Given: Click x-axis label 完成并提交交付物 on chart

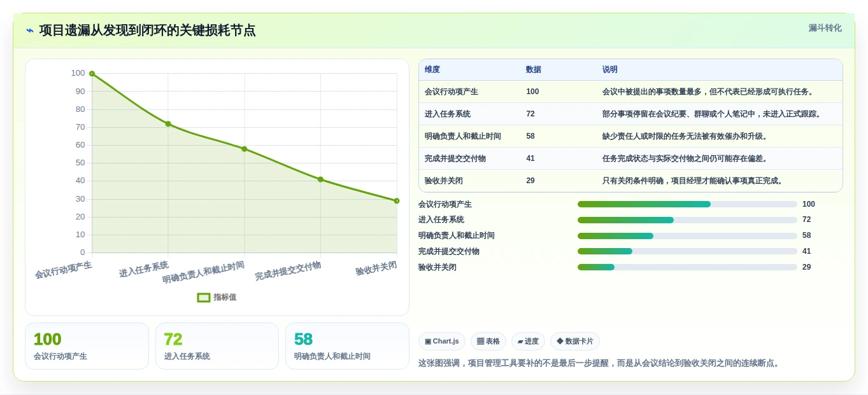Looking at the screenshot, I should (x=288, y=271).
